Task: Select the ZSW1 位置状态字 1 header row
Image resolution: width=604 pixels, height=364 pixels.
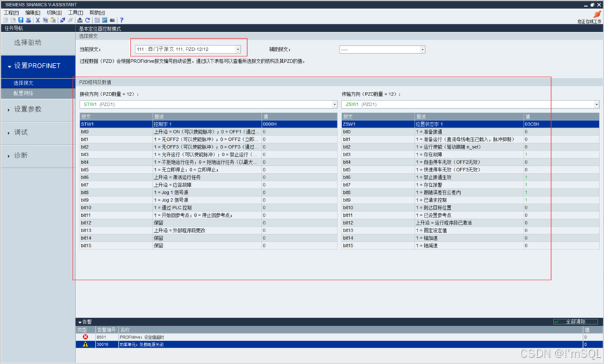Action: click(471, 124)
